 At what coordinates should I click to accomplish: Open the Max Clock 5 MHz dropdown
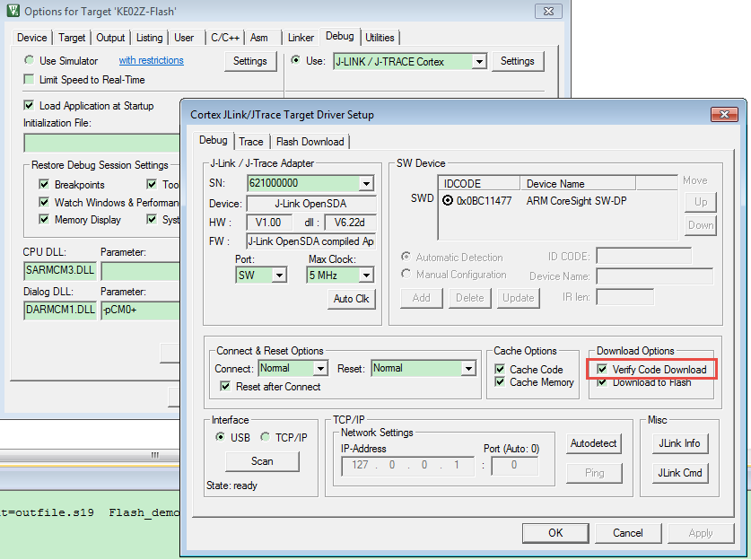pyautogui.click(x=366, y=276)
